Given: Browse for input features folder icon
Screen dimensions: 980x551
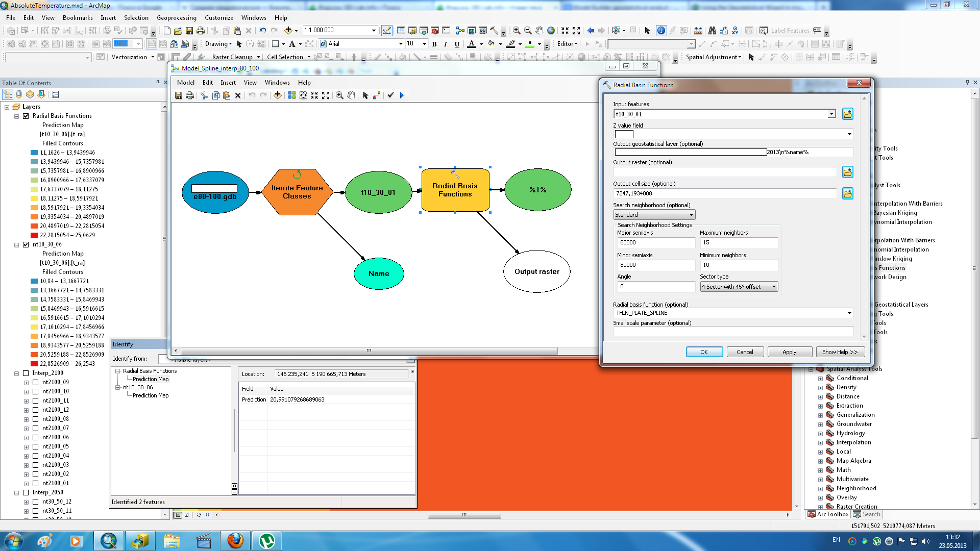Looking at the screenshot, I should click(848, 114).
